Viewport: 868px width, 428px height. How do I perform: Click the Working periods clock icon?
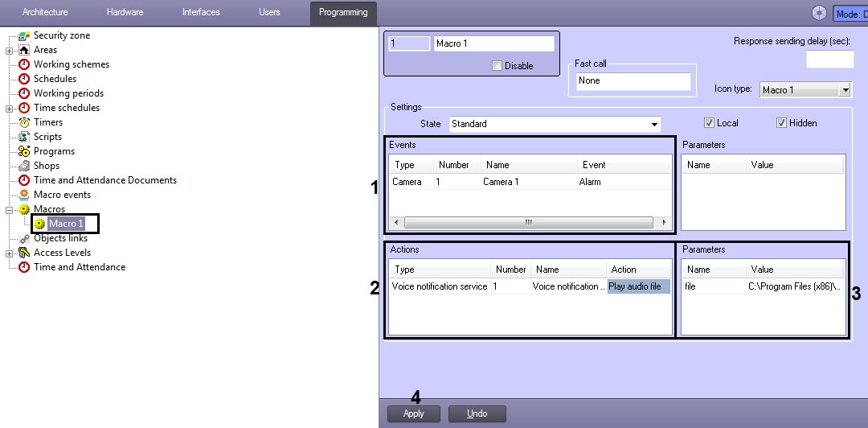coord(24,93)
